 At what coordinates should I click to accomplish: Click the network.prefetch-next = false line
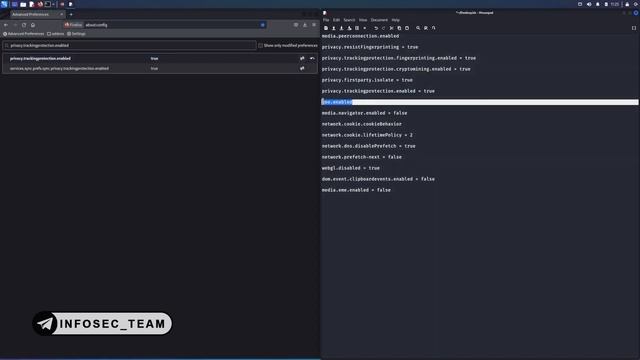click(x=362, y=157)
